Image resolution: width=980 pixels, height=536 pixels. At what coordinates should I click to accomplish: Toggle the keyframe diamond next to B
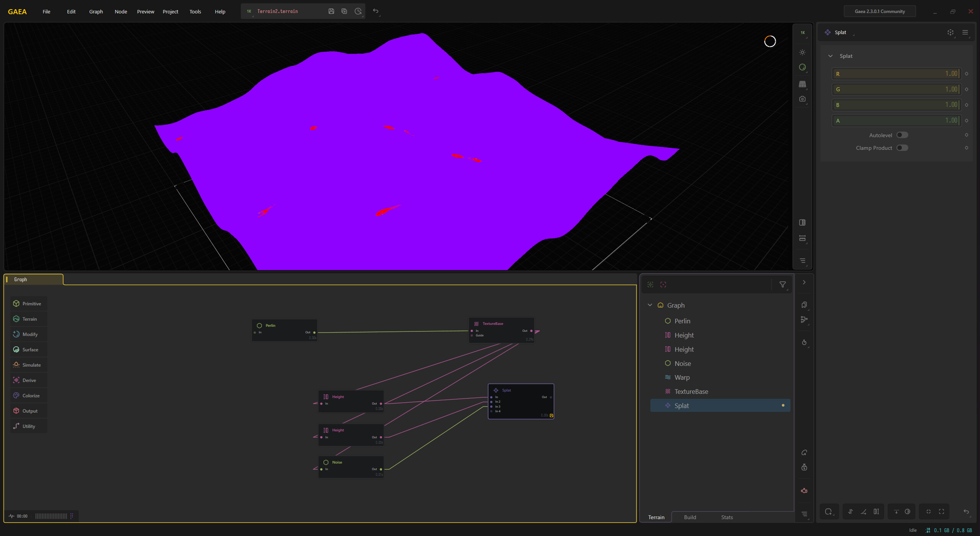tap(967, 105)
